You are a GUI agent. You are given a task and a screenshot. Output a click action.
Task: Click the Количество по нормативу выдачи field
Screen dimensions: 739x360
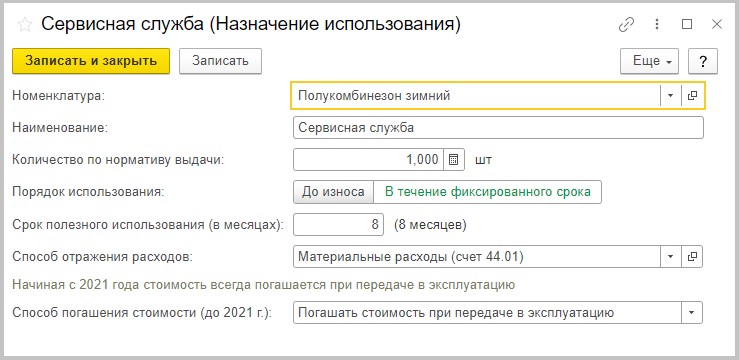pos(369,160)
